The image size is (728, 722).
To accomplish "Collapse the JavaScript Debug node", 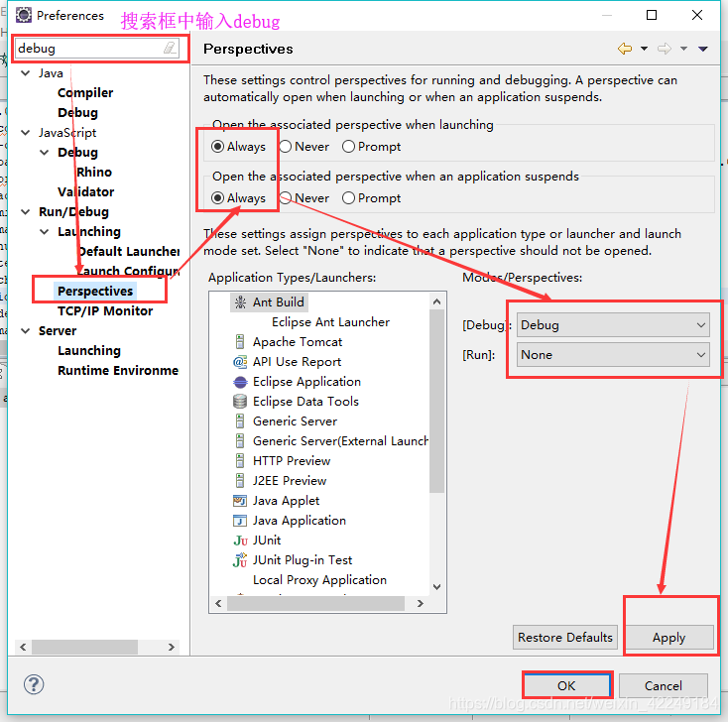I will 45,153.
